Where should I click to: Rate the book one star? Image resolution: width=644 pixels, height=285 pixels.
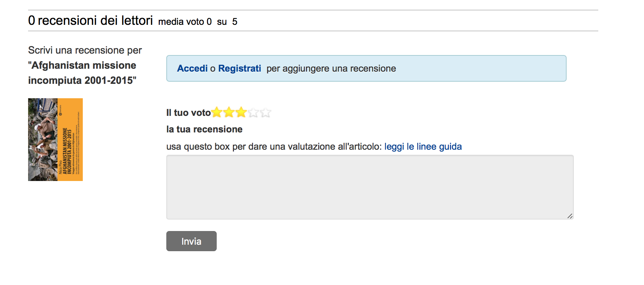(217, 113)
